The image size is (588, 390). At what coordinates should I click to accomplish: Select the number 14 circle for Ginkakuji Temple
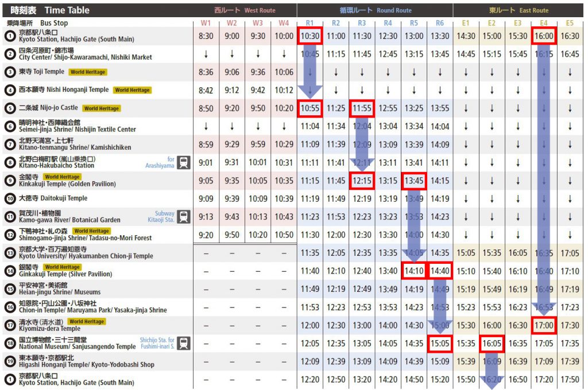pos(10,271)
